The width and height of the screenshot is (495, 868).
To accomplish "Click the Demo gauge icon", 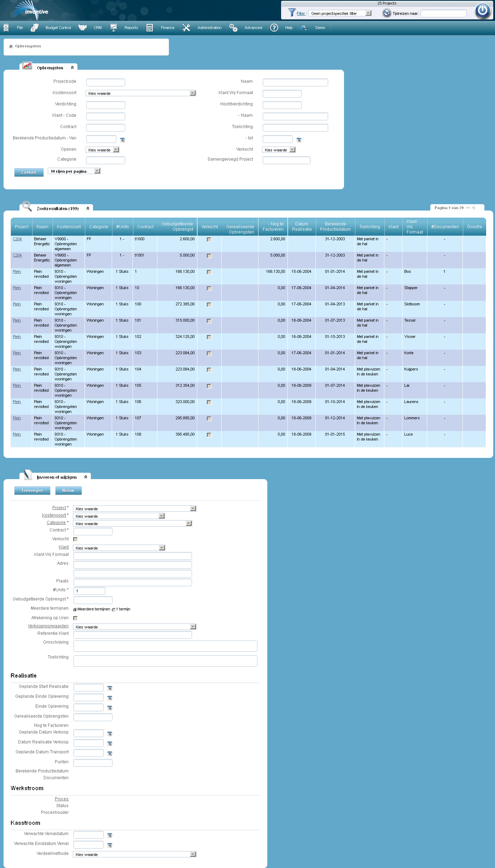I will click(x=304, y=28).
